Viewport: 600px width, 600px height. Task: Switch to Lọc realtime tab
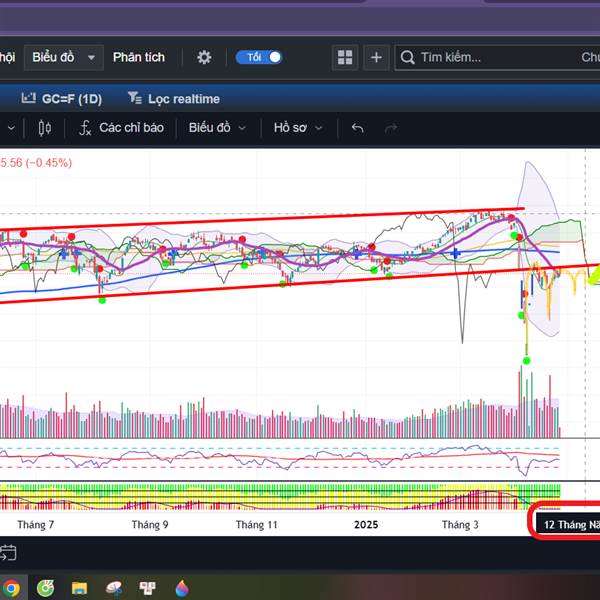(174, 99)
